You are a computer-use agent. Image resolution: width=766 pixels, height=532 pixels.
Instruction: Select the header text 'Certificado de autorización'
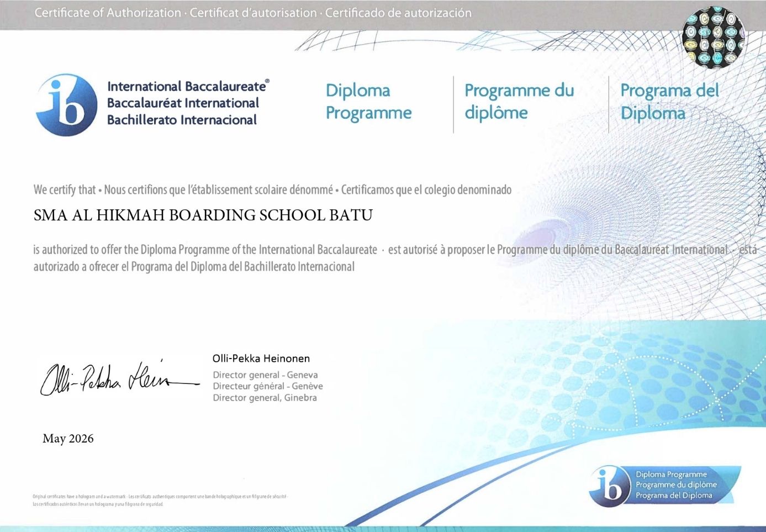[398, 13]
